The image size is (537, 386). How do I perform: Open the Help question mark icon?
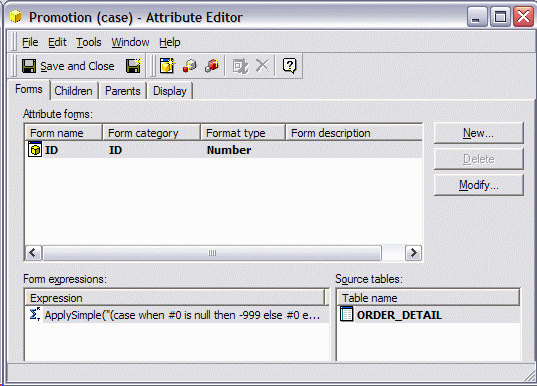point(289,65)
